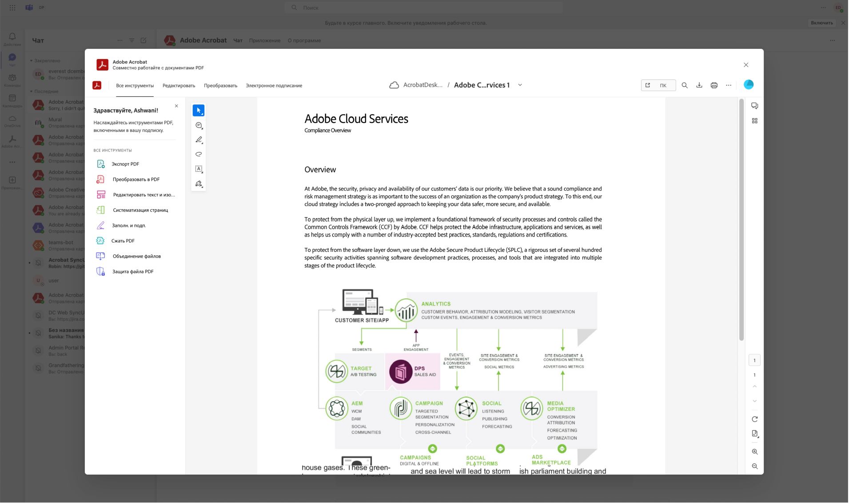Click the zoom in button
853x504 pixels.
[754, 452]
